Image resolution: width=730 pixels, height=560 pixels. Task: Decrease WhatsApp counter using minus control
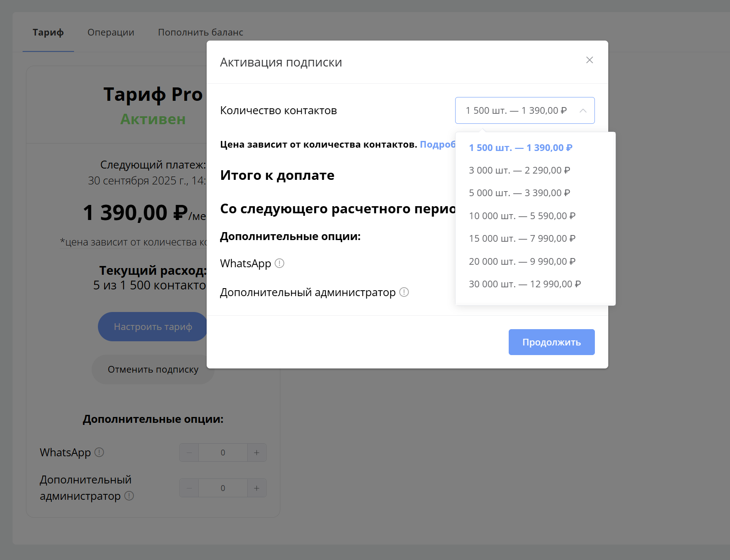click(189, 452)
